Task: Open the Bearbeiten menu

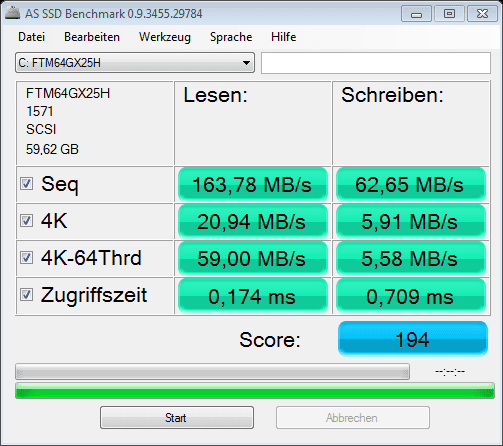Action: [92, 37]
